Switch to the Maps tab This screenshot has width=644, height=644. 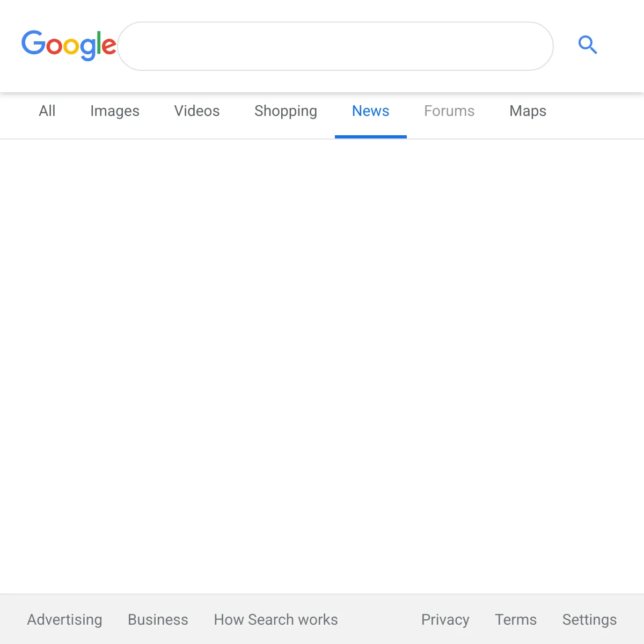pyautogui.click(x=528, y=111)
